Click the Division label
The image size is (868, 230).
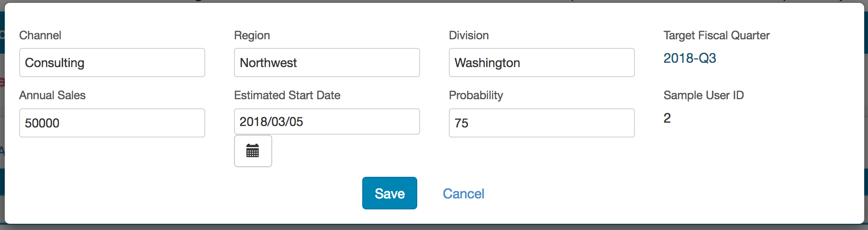click(x=468, y=35)
